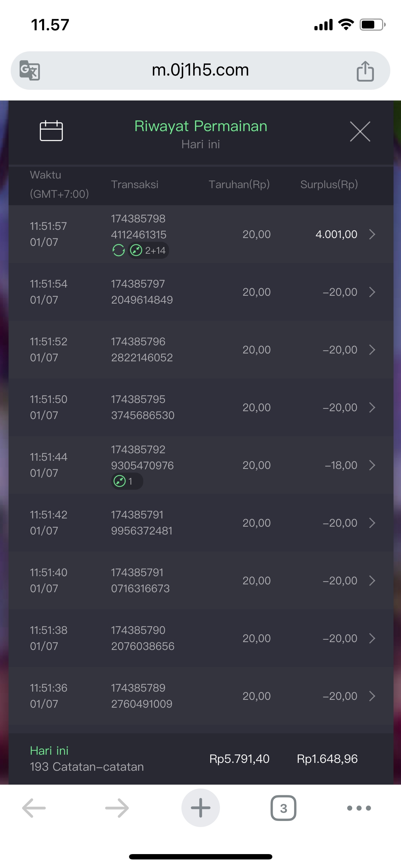The image size is (401, 868).
Task: Tap the browser translate icon
Action: point(30,70)
